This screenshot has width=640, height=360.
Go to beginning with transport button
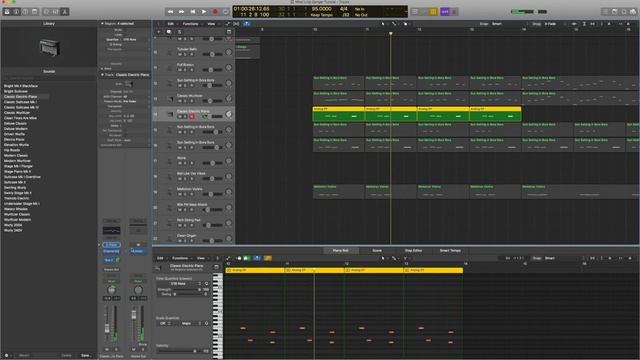[193, 12]
